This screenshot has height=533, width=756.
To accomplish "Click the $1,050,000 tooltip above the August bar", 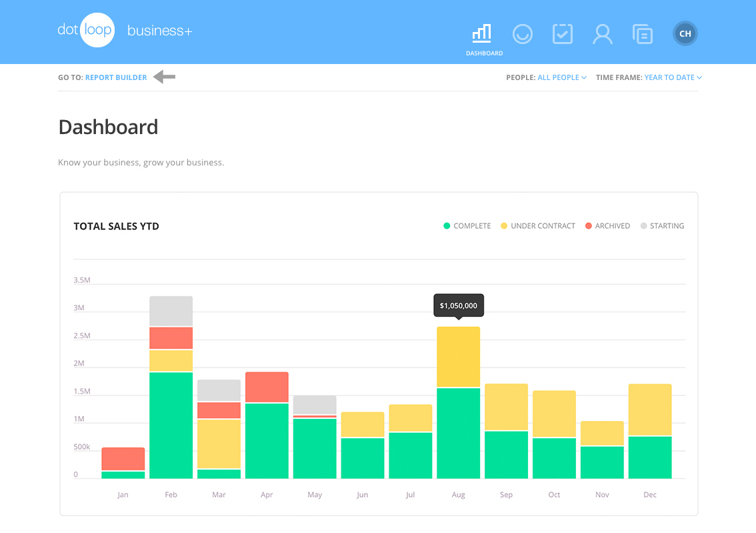I will coord(458,305).
